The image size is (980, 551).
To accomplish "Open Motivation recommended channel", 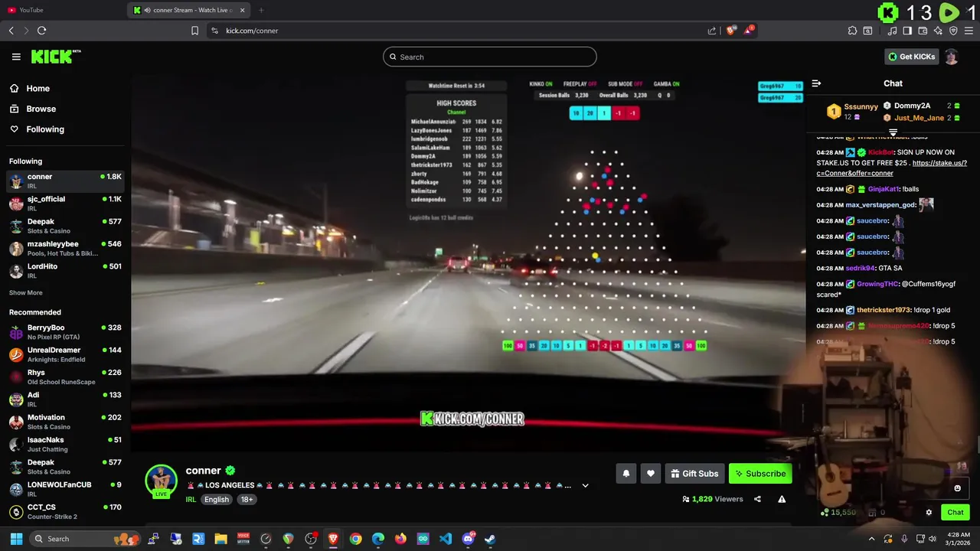I will [65, 422].
